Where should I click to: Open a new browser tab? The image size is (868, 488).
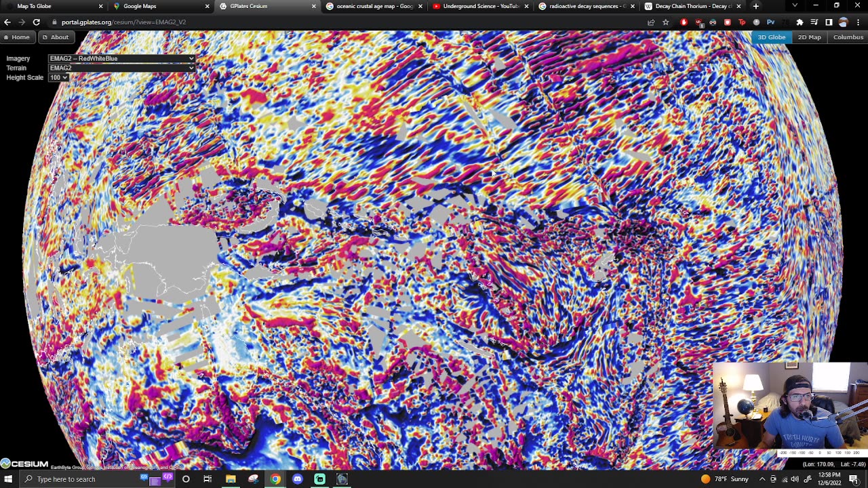tap(755, 6)
